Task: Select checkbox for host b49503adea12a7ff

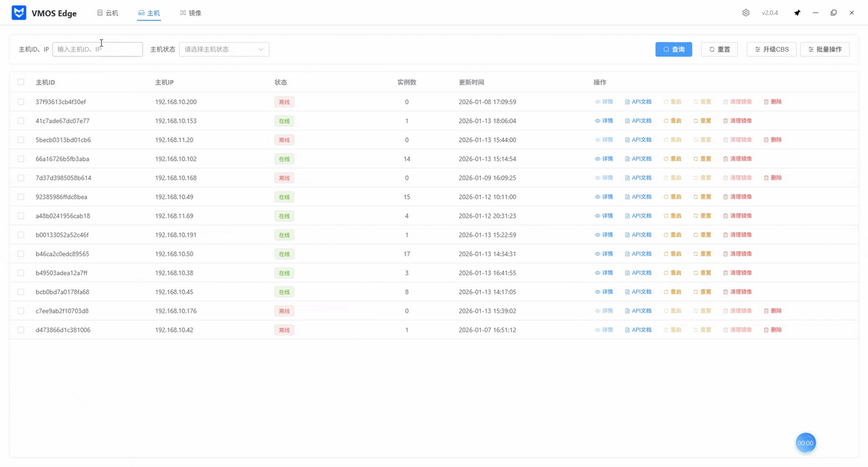Action: coord(21,273)
